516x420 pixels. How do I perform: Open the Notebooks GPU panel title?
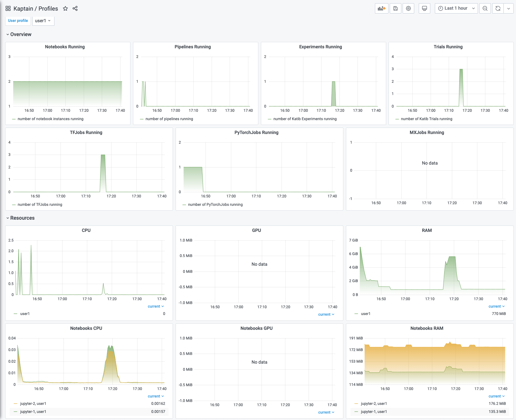[x=256, y=328]
